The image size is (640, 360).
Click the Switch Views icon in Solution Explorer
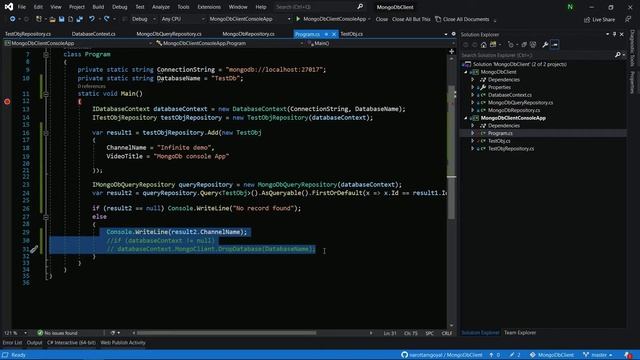coord(493,44)
